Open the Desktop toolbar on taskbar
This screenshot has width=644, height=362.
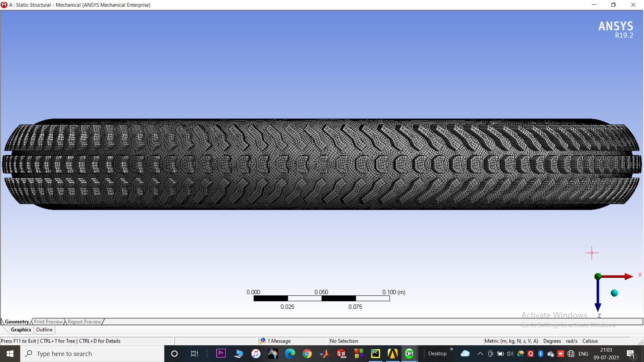pos(437,354)
